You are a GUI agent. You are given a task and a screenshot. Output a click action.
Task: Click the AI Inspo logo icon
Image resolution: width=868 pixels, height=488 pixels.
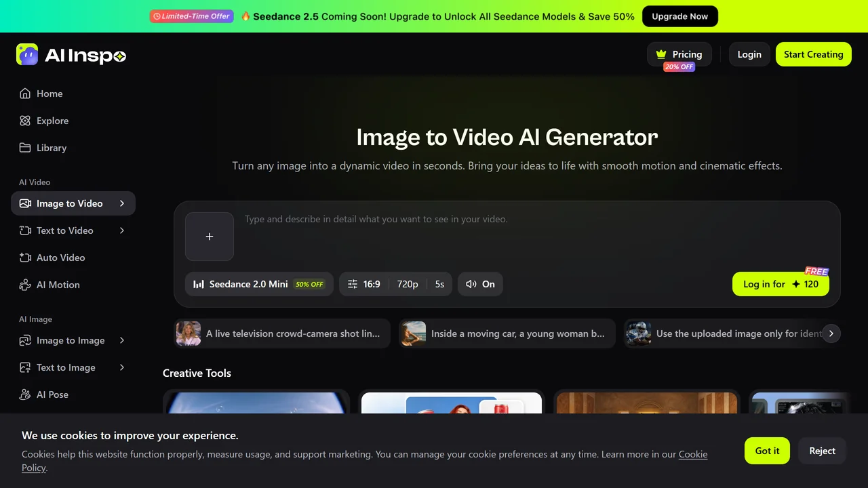click(27, 54)
